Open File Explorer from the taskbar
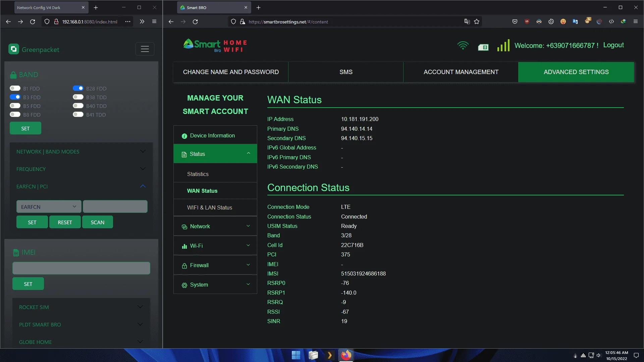 tap(313, 355)
